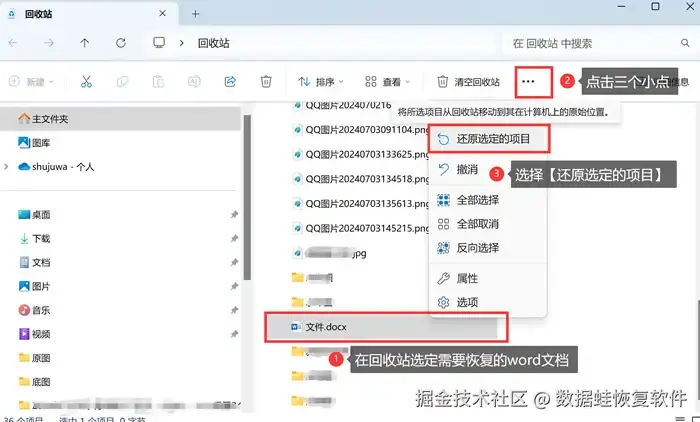
Task: Click the Delete trash icon in toolbar
Action: point(266,82)
